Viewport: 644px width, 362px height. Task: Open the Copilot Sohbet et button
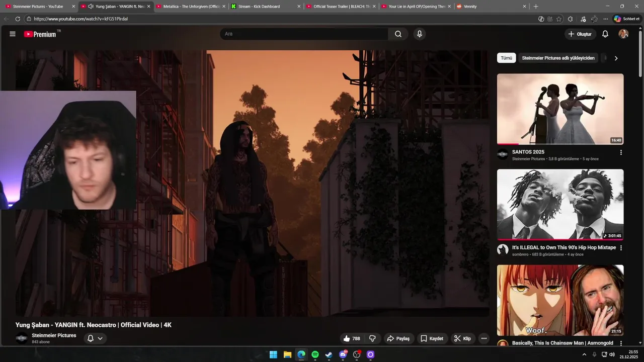pos(626,19)
